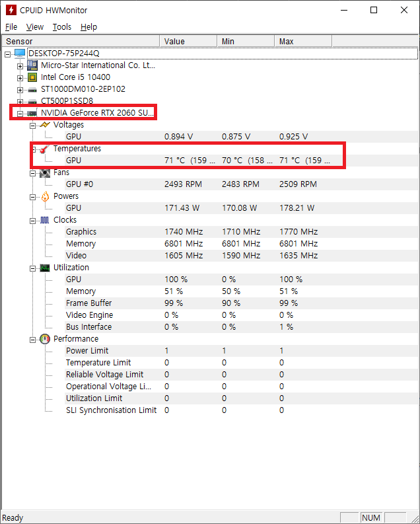Click the Clocks waveform icon
The image size is (420, 524).
click(45, 220)
